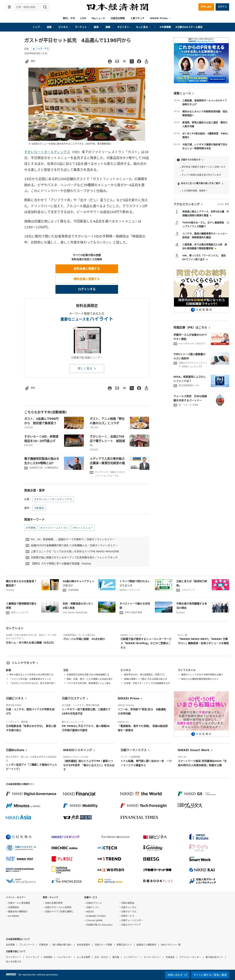Open the NIKKEI Prime dropdown in the header
The image size is (235, 980).
[160, 18]
